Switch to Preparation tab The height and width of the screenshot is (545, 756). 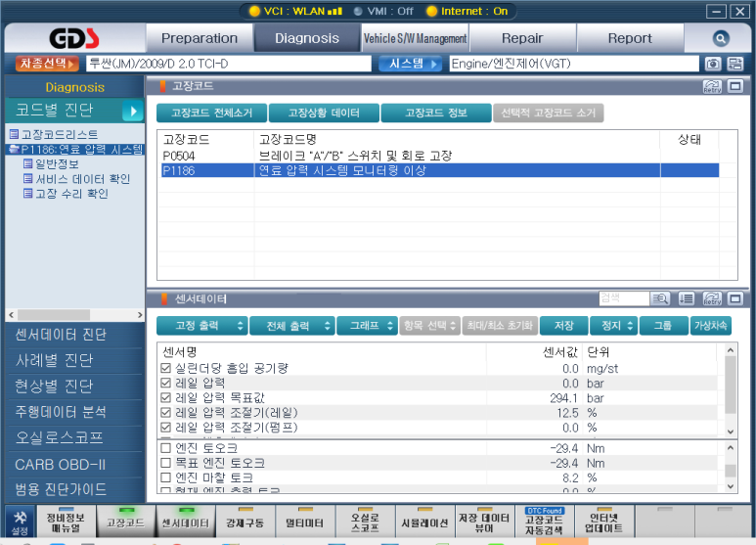click(200, 38)
